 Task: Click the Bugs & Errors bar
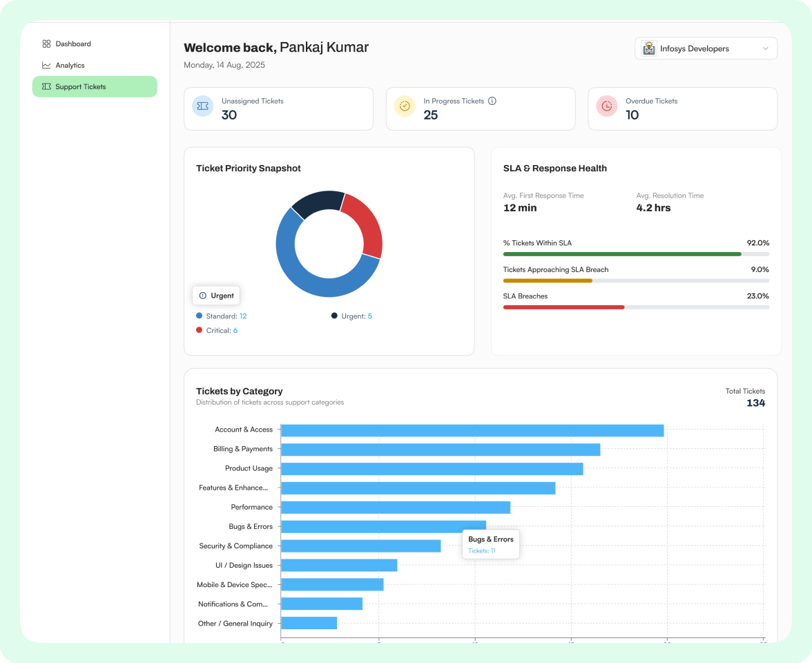point(383,527)
